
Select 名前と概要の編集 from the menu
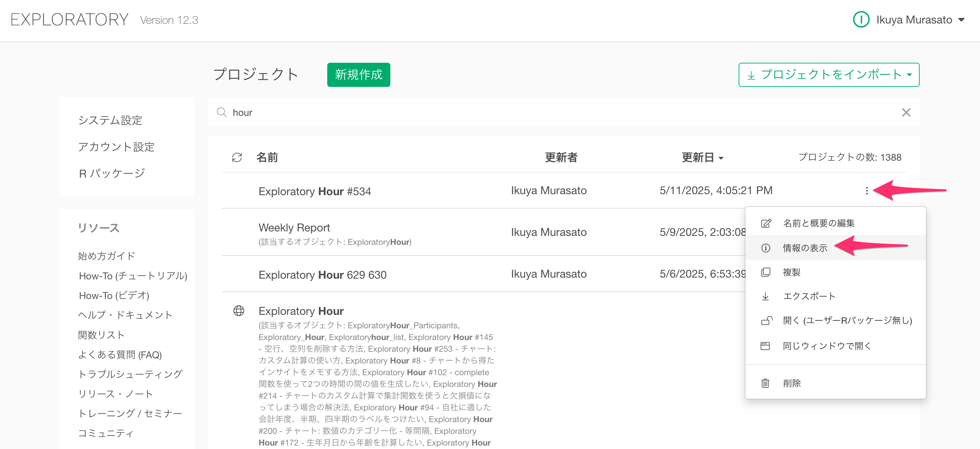(835, 223)
